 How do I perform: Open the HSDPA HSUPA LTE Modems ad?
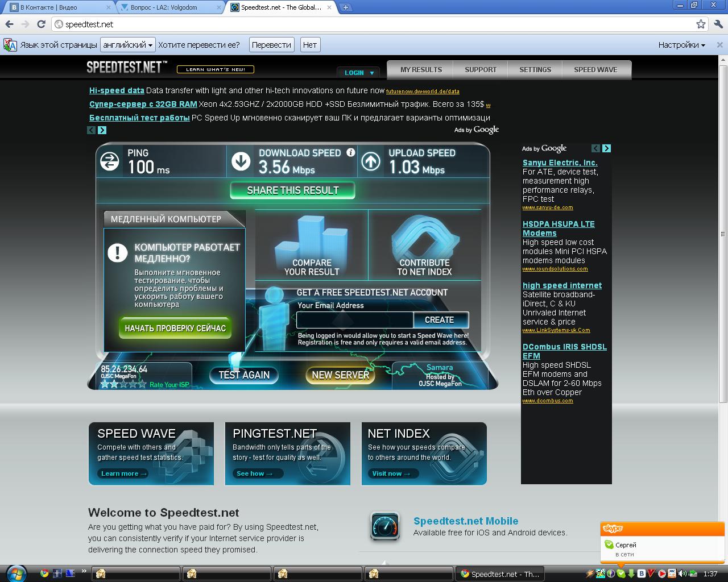tap(559, 228)
